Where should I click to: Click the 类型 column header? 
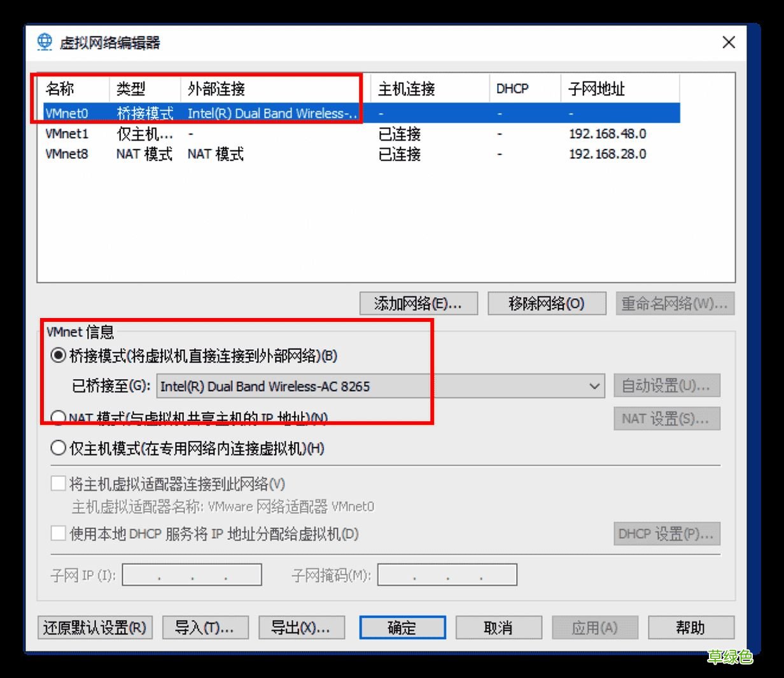[145, 88]
